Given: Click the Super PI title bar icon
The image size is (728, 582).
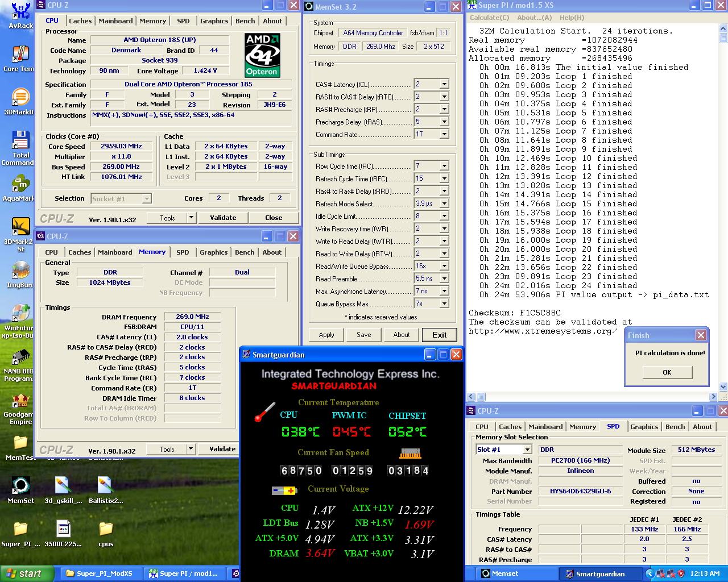Looking at the screenshot, I should click(x=471, y=5).
